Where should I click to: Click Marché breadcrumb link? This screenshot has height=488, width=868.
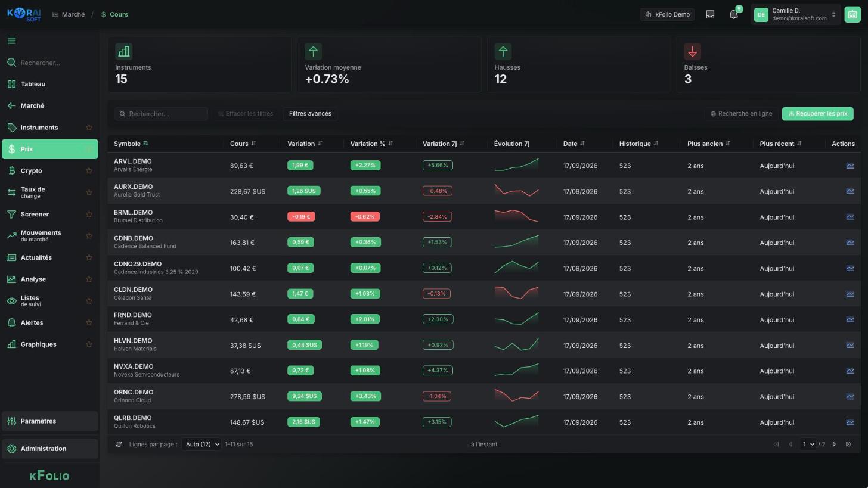point(69,14)
